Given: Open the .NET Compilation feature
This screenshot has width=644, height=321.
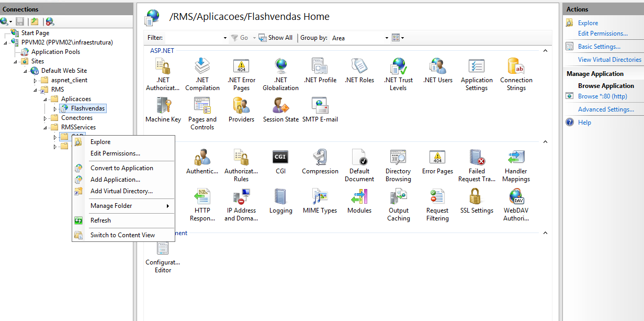Looking at the screenshot, I should click(x=202, y=74).
